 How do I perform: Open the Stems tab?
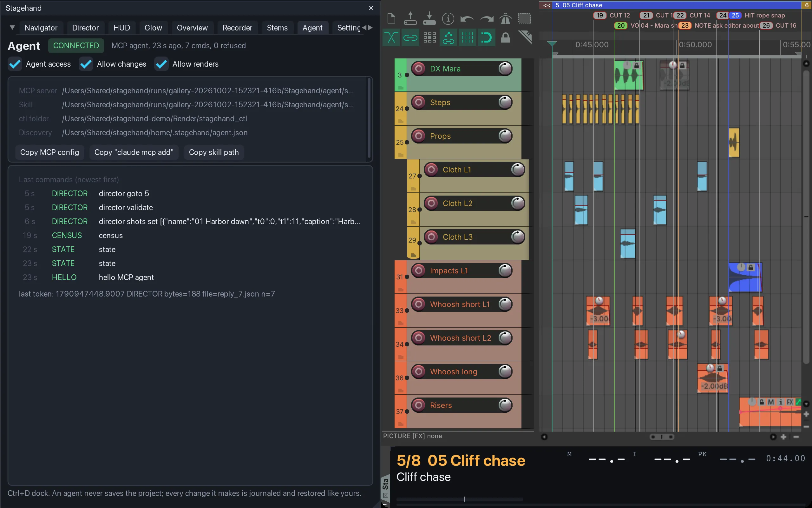tap(277, 28)
